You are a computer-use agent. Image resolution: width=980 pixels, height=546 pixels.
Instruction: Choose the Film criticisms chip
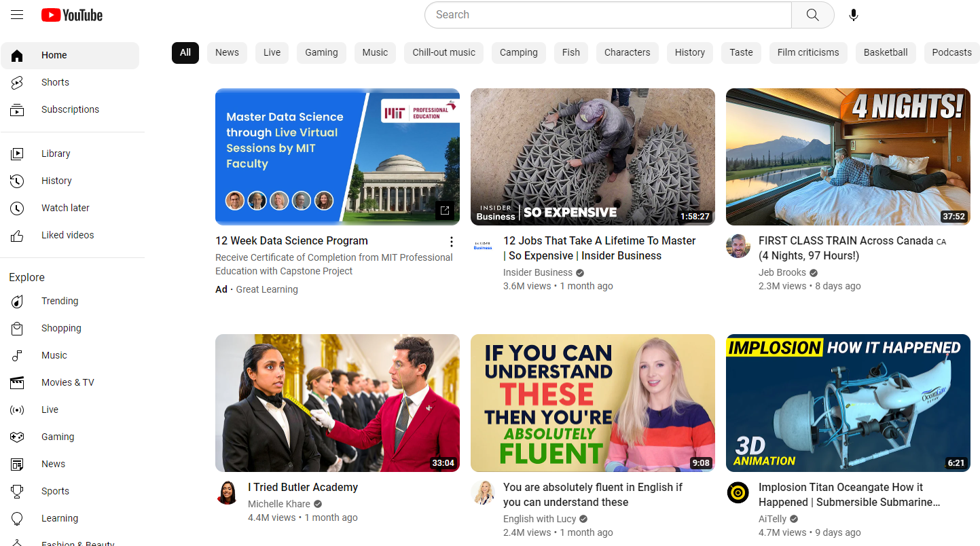(807, 52)
